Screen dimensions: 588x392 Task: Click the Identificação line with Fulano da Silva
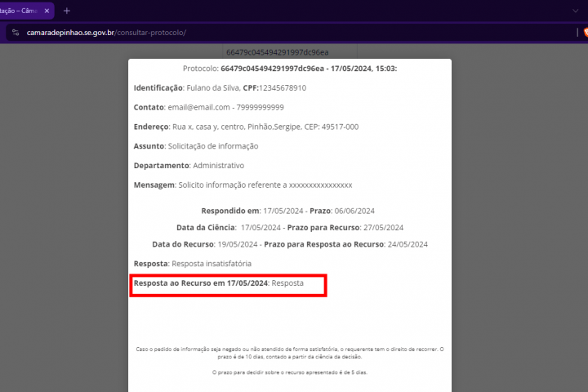coord(219,87)
